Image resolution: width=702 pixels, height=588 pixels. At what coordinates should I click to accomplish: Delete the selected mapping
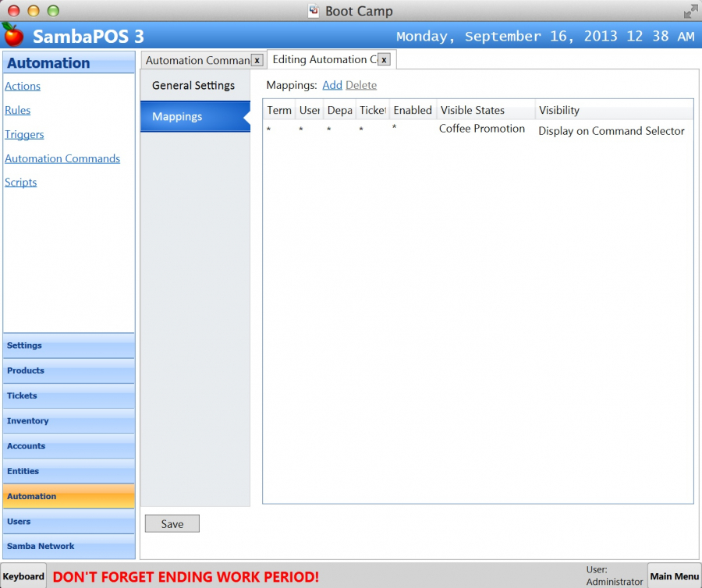coord(361,85)
